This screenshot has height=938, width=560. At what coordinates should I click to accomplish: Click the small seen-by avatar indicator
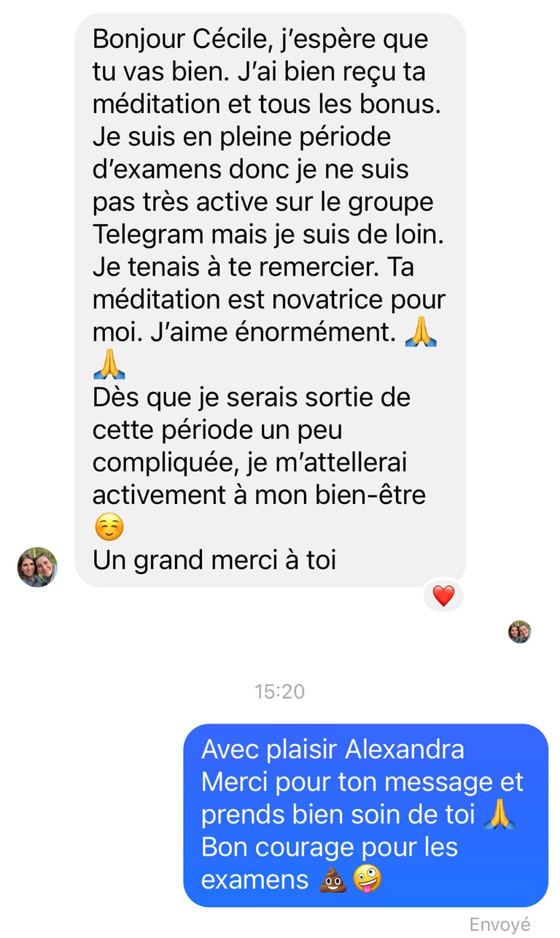click(520, 632)
